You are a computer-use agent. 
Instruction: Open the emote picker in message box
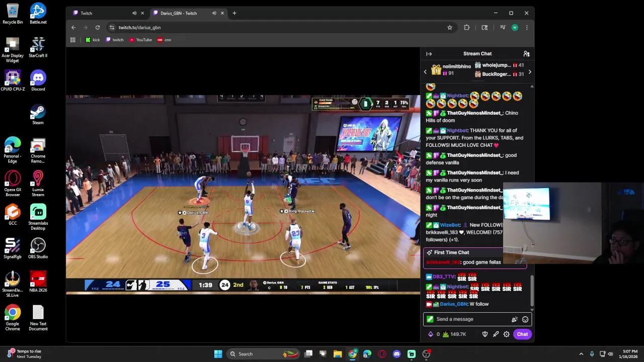pos(525,319)
